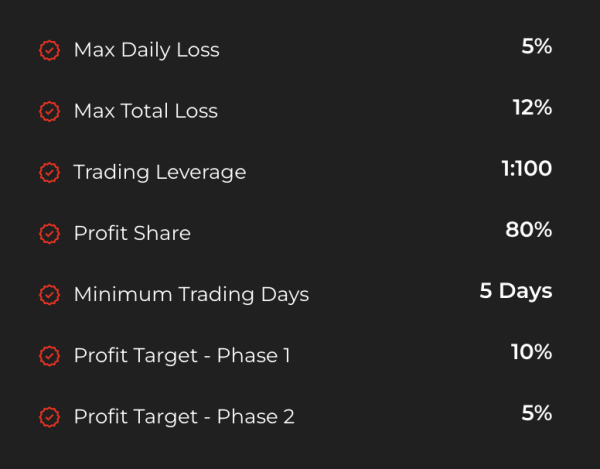Click the Profit Target - Phase 2 label

tap(184, 417)
